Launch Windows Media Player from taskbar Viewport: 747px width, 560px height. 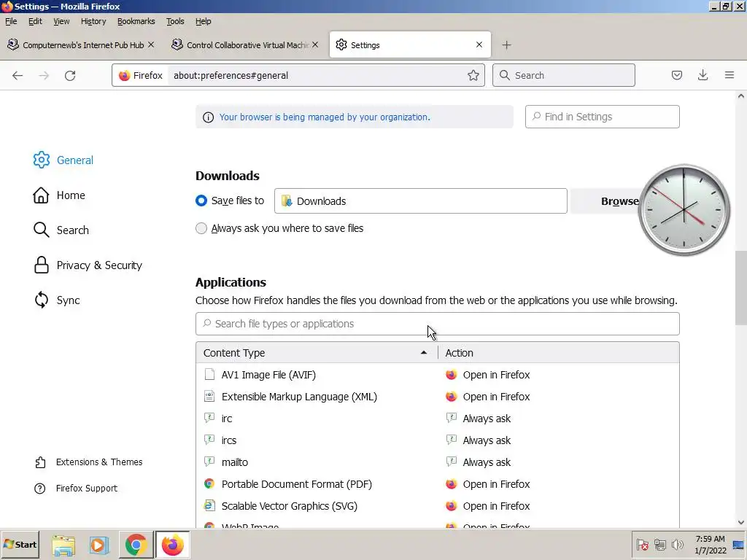click(98, 545)
